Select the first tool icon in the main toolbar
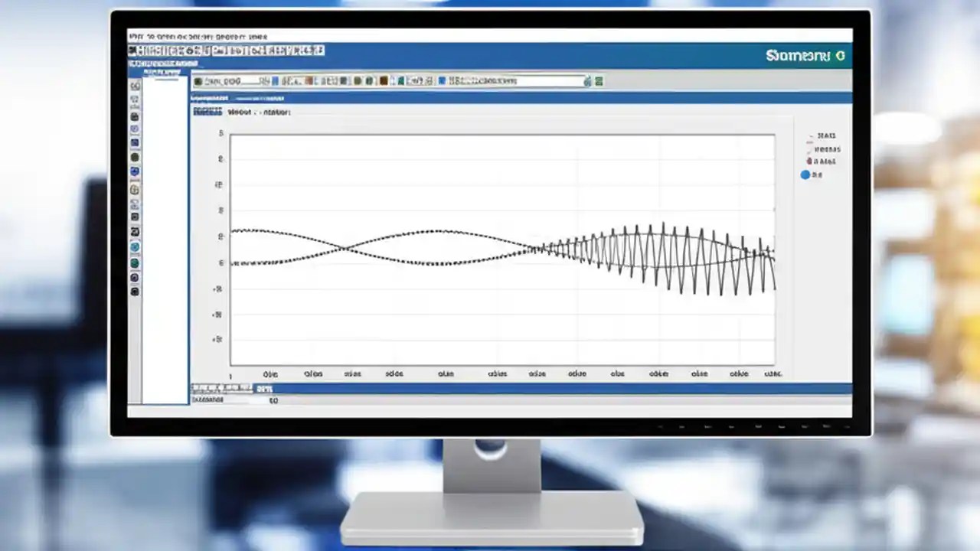Screen dimensions: 980x551 pyautogui.click(x=133, y=51)
